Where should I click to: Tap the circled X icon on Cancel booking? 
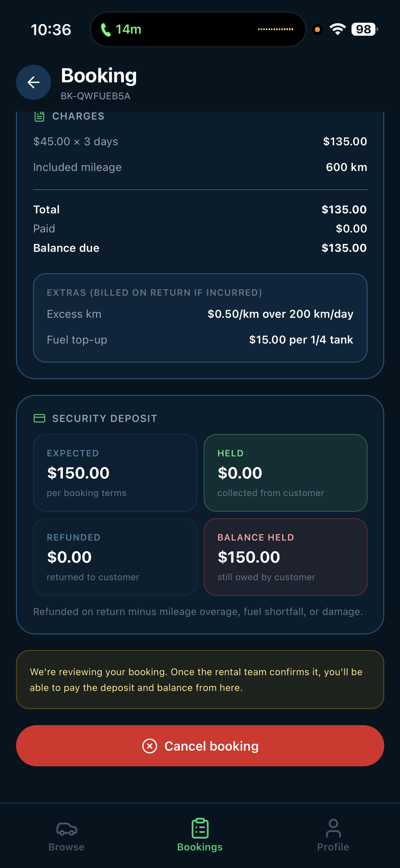pos(150,746)
